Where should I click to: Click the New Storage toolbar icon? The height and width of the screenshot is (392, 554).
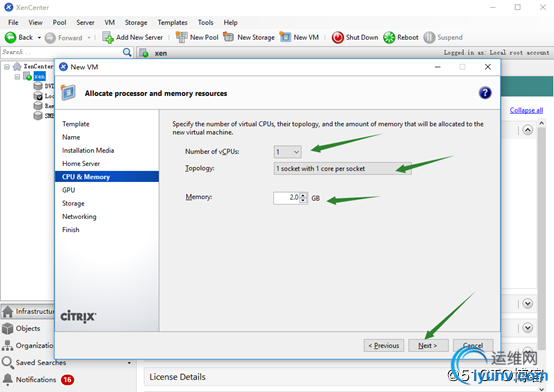coord(229,37)
